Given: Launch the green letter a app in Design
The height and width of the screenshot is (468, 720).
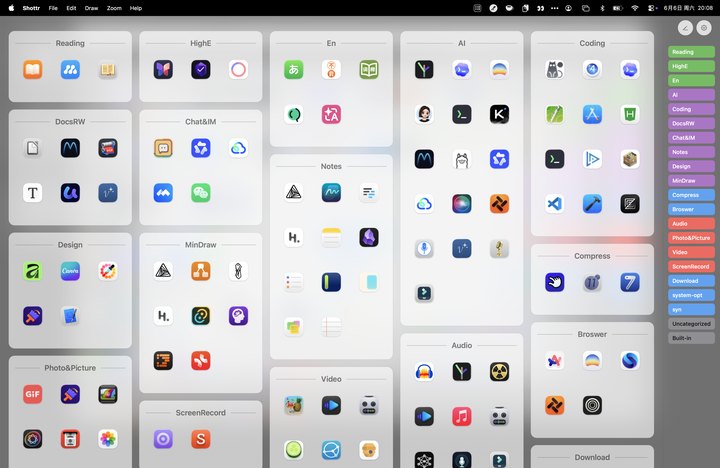Looking at the screenshot, I should [x=33, y=271].
